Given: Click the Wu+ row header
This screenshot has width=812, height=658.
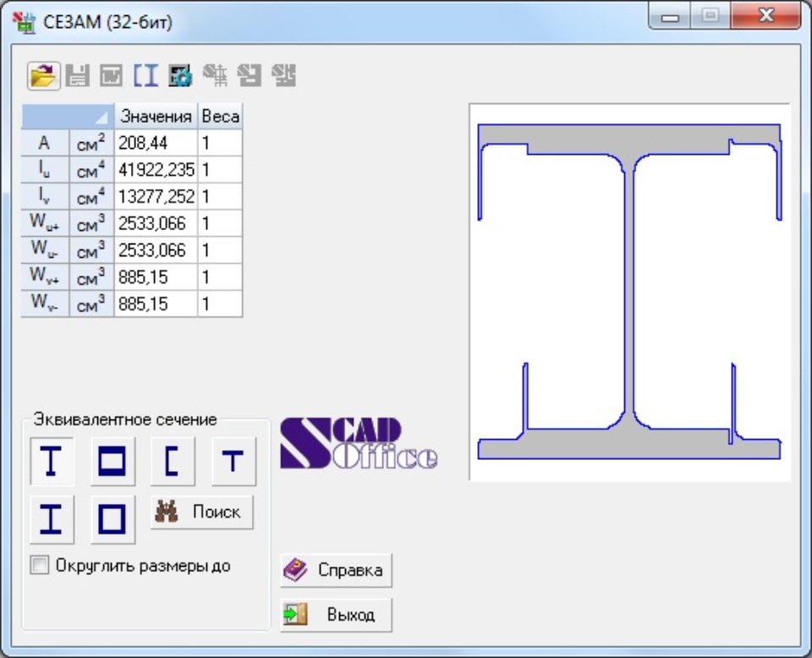Looking at the screenshot, I should 45,224.
